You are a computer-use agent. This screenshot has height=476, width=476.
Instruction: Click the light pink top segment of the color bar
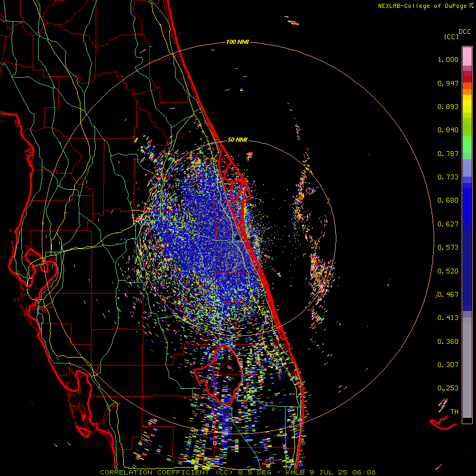[x=467, y=57]
